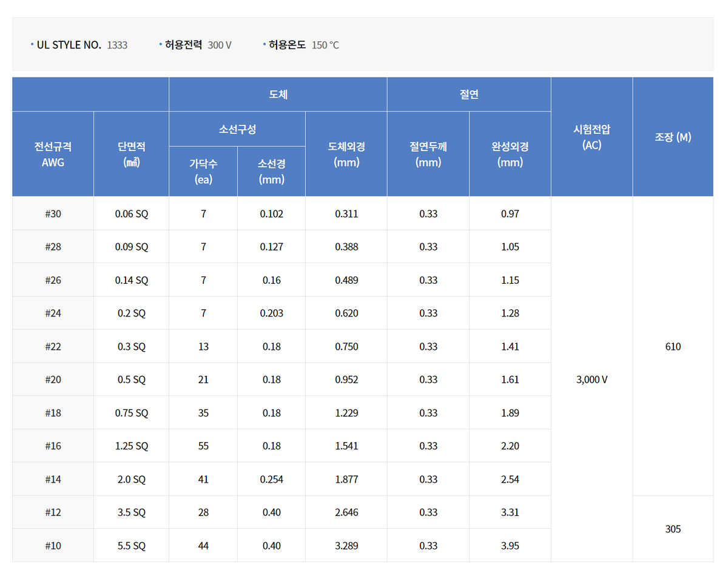
Task: Click the 소선경 (mm) column header
Action: 271,171
